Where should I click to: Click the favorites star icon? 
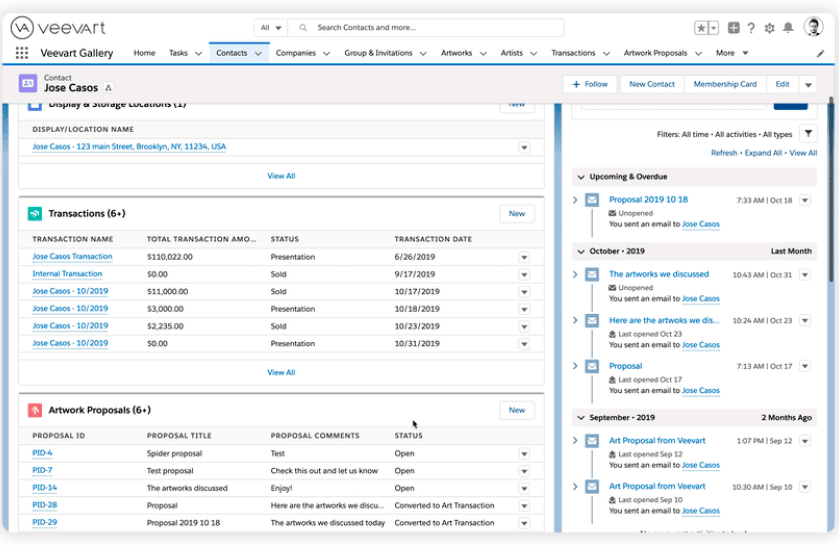point(701,28)
